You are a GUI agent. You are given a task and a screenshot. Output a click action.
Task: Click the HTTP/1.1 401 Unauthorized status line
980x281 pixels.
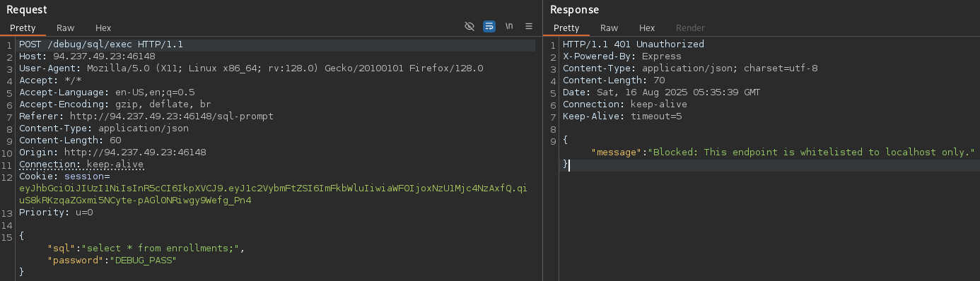(634, 44)
